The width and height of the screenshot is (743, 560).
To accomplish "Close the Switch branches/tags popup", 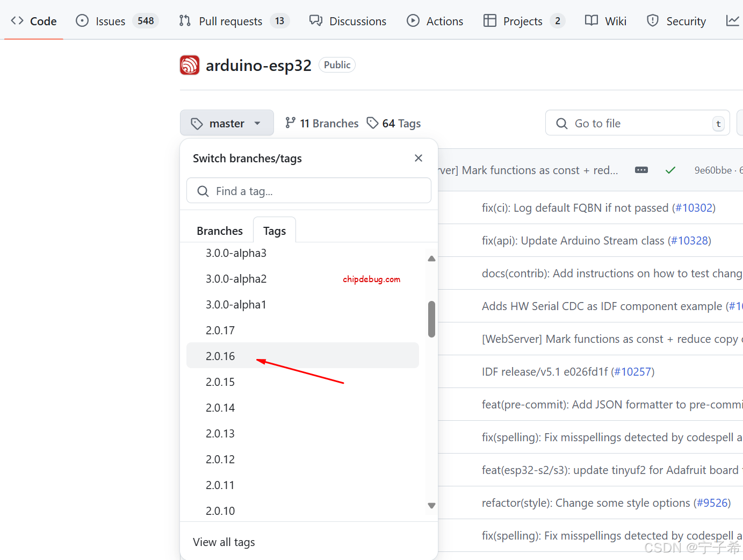I will [x=419, y=158].
